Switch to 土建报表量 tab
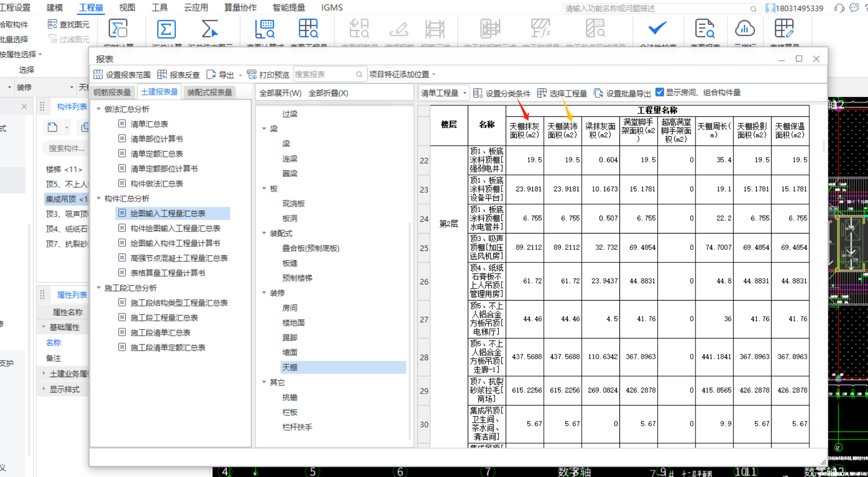Image resolution: width=868 pixels, height=477 pixels. [x=159, y=92]
